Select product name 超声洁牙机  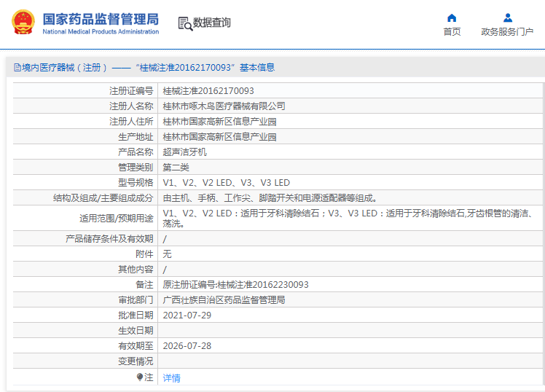tap(184, 152)
